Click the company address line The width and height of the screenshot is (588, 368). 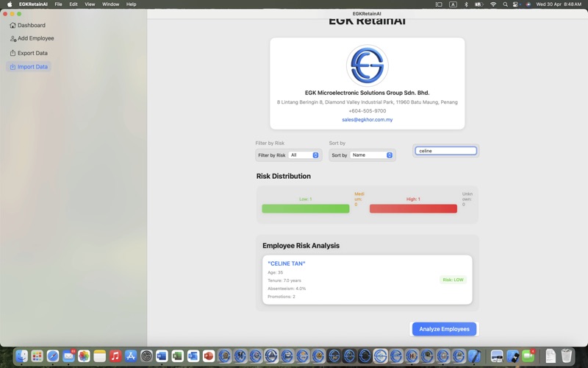367,102
